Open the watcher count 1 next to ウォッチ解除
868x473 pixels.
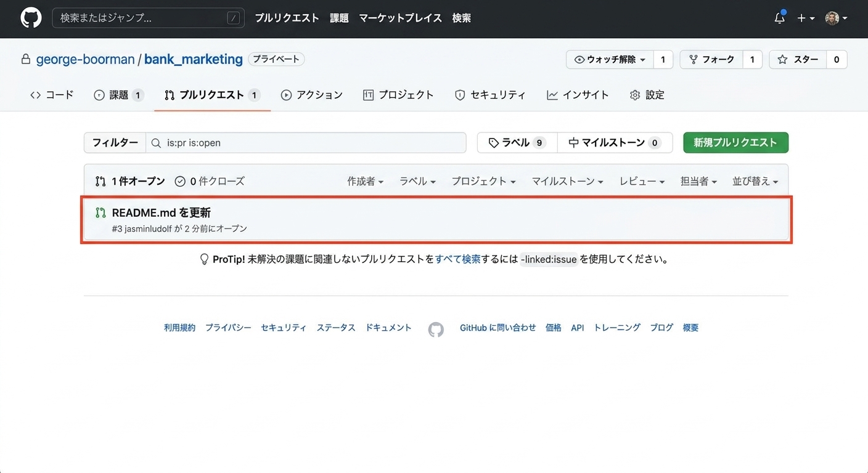(663, 60)
